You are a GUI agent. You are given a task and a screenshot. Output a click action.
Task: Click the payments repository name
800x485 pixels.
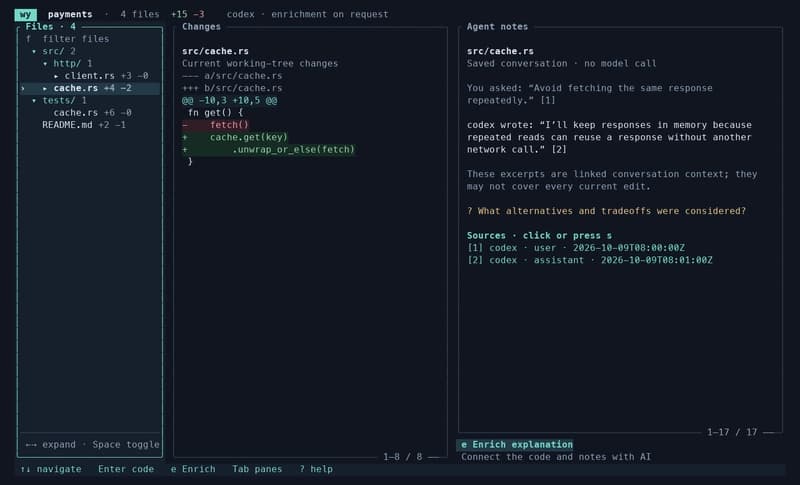point(70,14)
